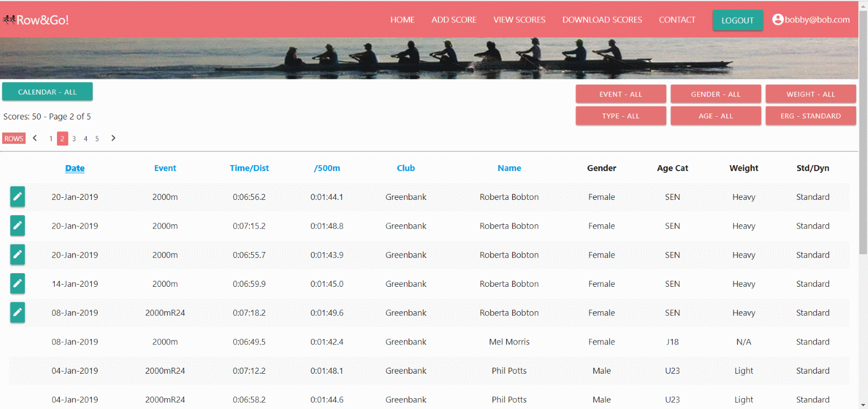Sort table by Name column
Viewport: 868px width, 409px height.
pos(509,168)
